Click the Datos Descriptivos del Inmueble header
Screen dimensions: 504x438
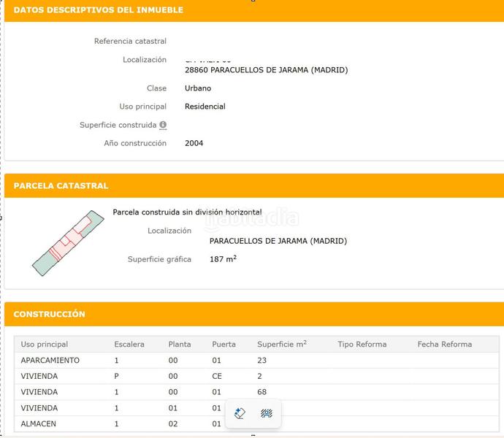coord(99,10)
